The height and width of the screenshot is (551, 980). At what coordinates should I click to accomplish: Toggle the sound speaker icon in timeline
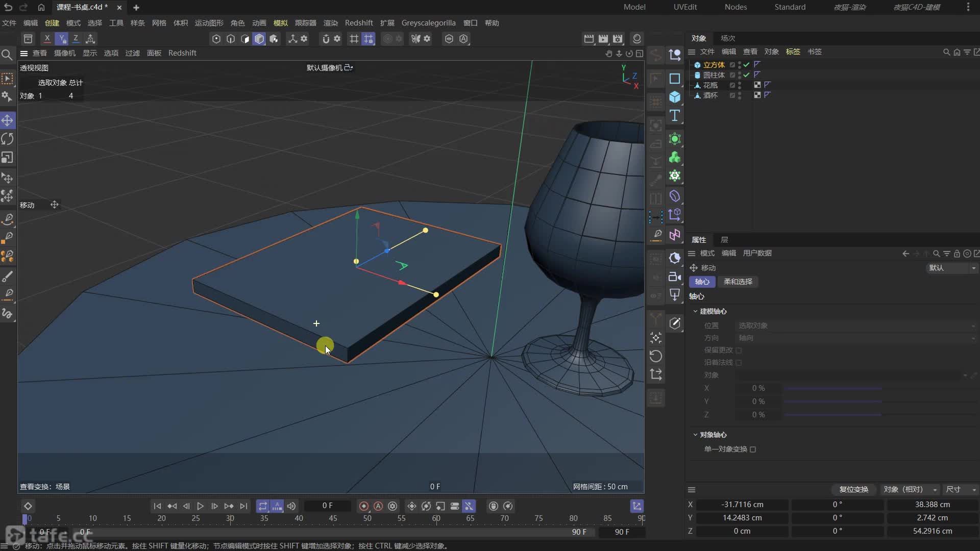click(x=291, y=506)
